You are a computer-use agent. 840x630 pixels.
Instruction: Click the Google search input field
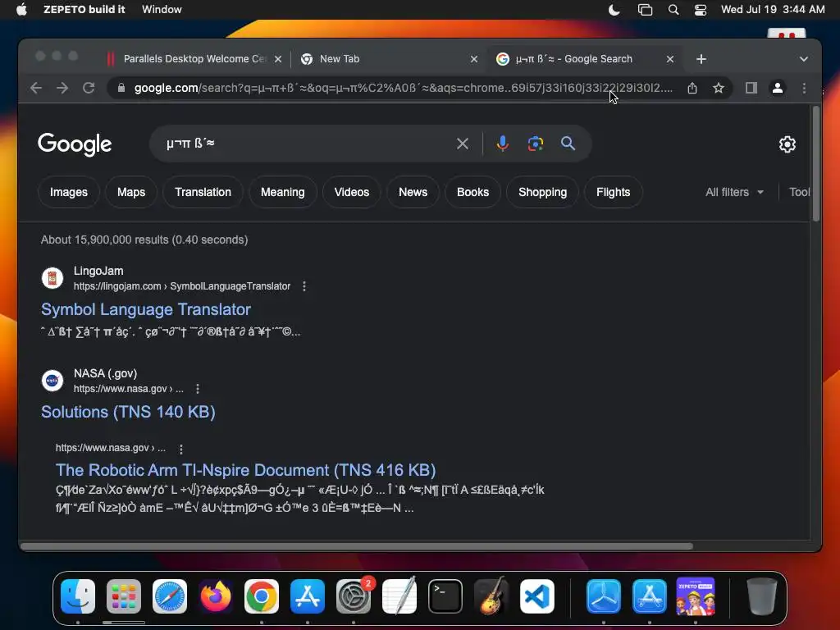(x=305, y=144)
